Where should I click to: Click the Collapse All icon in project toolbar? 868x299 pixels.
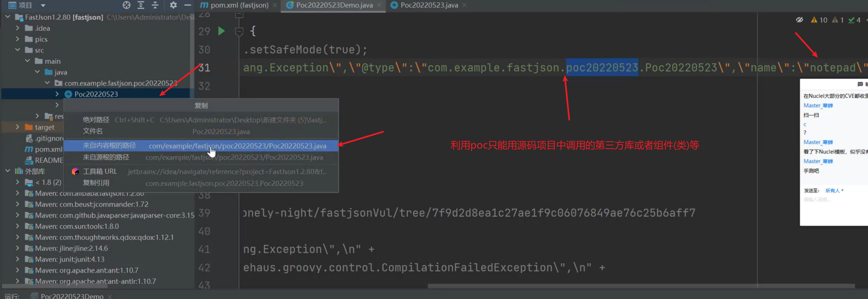tap(155, 5)
